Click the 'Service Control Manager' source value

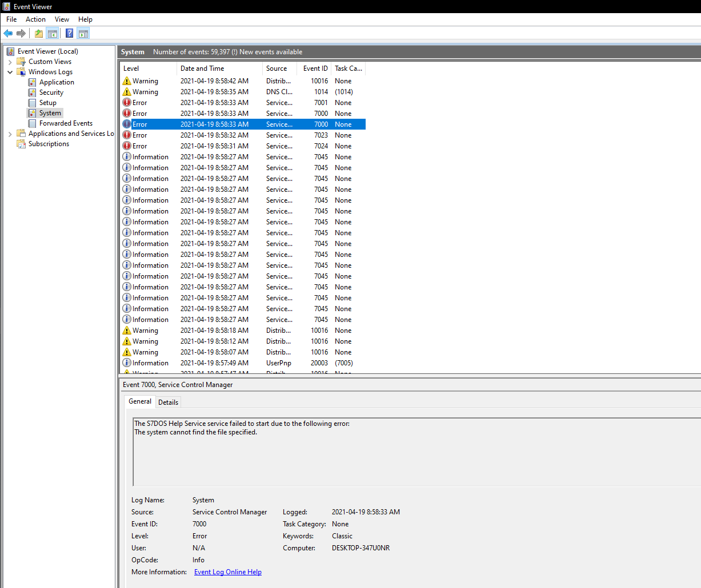coord(230,512)
